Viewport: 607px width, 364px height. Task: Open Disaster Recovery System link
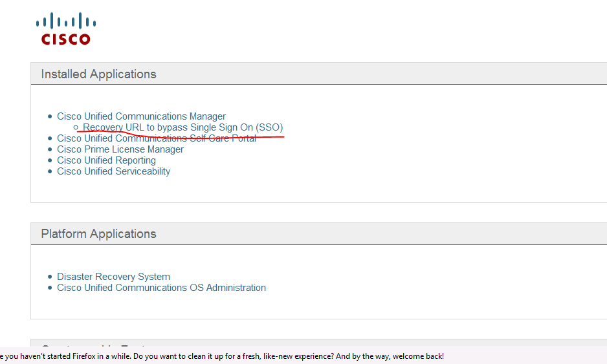coord(113,277)
